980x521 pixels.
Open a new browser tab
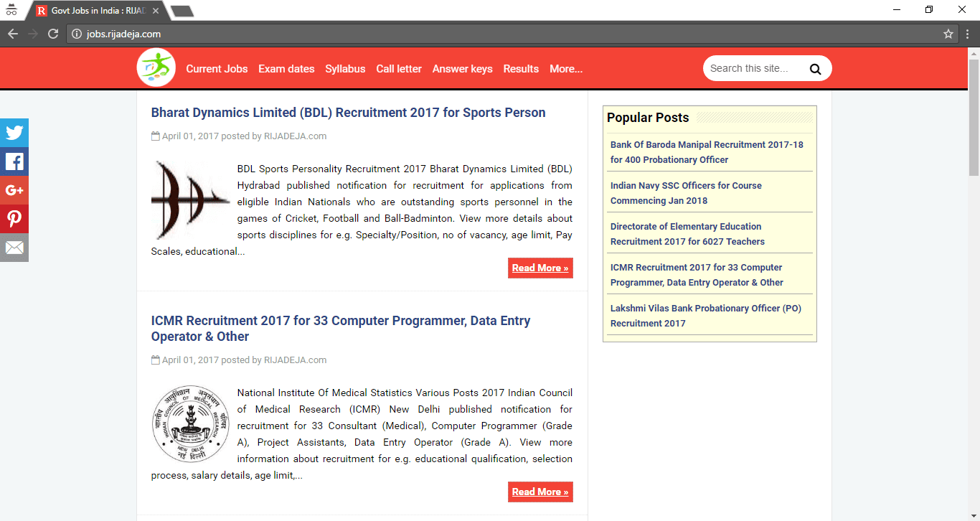coord(182,11)
